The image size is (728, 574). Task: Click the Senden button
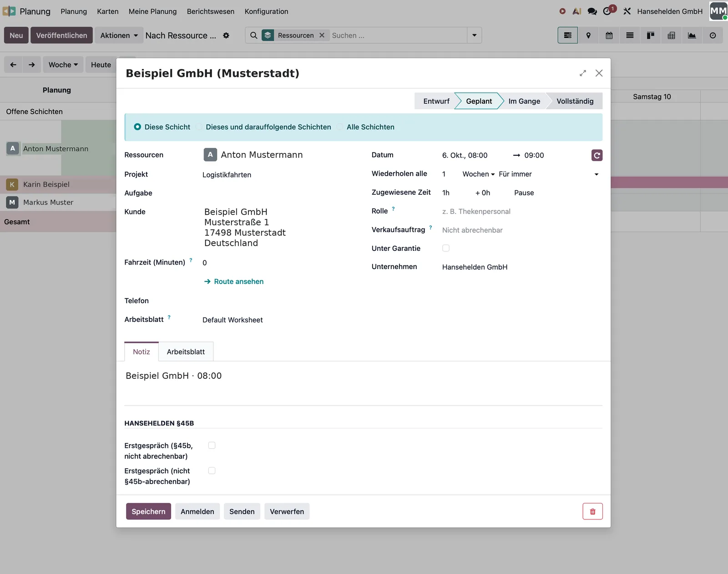point(242,511)
